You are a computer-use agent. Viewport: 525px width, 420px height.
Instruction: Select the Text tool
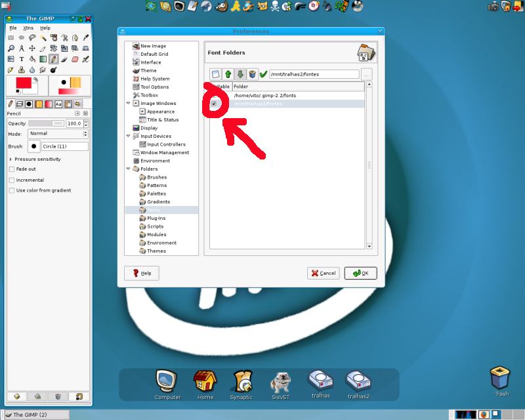click(x=22, y=59)
